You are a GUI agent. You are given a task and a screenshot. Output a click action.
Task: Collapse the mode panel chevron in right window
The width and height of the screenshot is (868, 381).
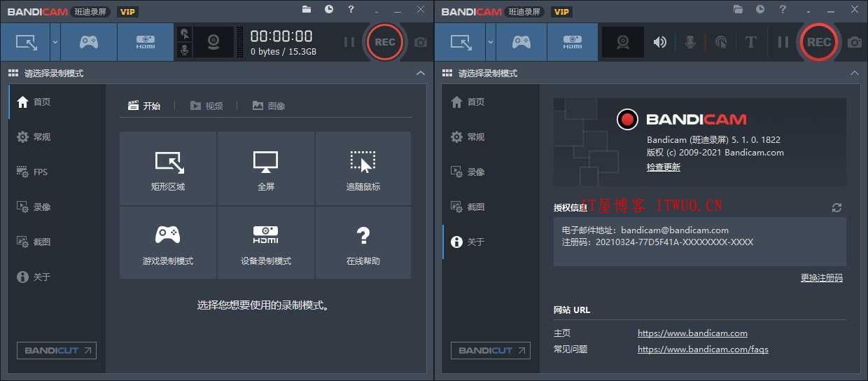854,73
